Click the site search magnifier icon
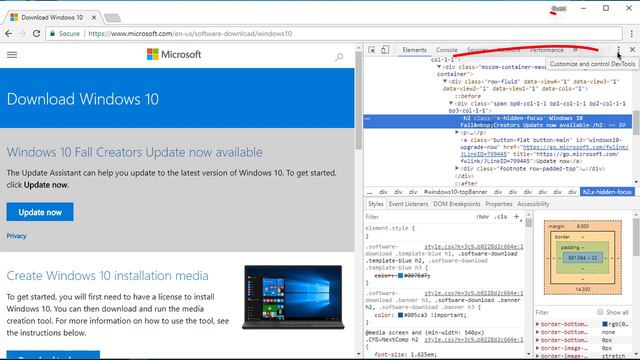 [339, 57]
